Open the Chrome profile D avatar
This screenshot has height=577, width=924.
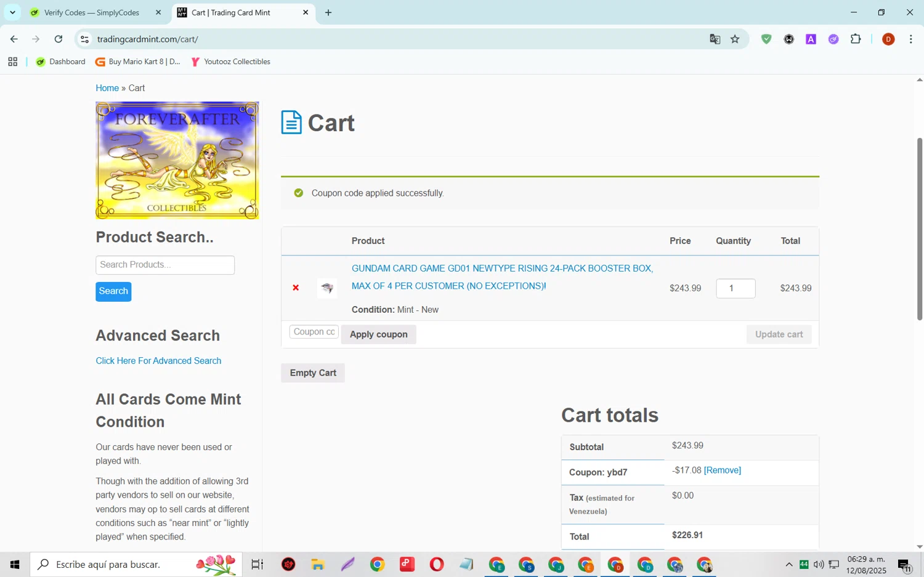[x=888, y=39]
